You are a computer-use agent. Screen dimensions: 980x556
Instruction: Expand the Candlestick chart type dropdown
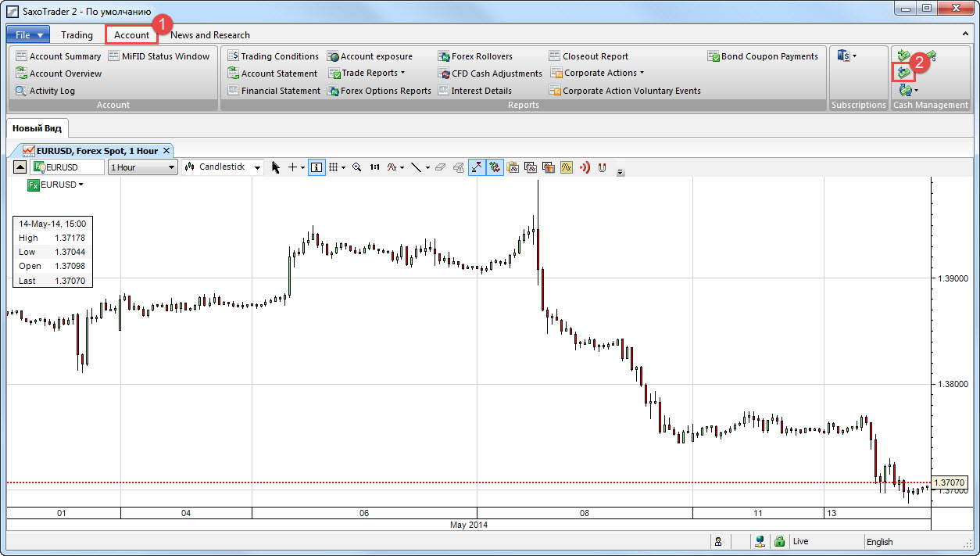pos(222,167)
